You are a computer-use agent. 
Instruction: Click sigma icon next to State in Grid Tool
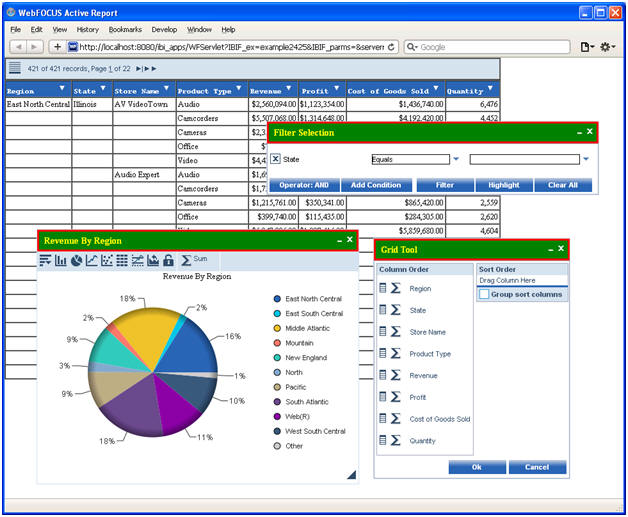396,310
